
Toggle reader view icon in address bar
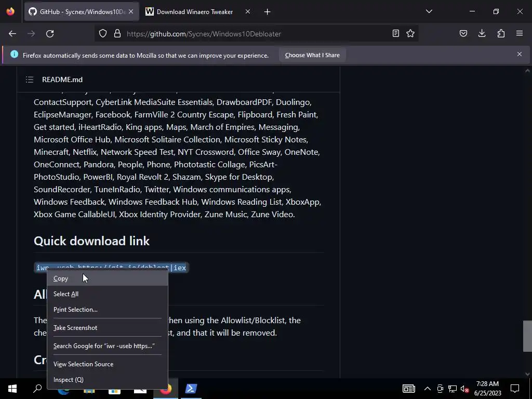pyautogui.click(x=395, y=33)
